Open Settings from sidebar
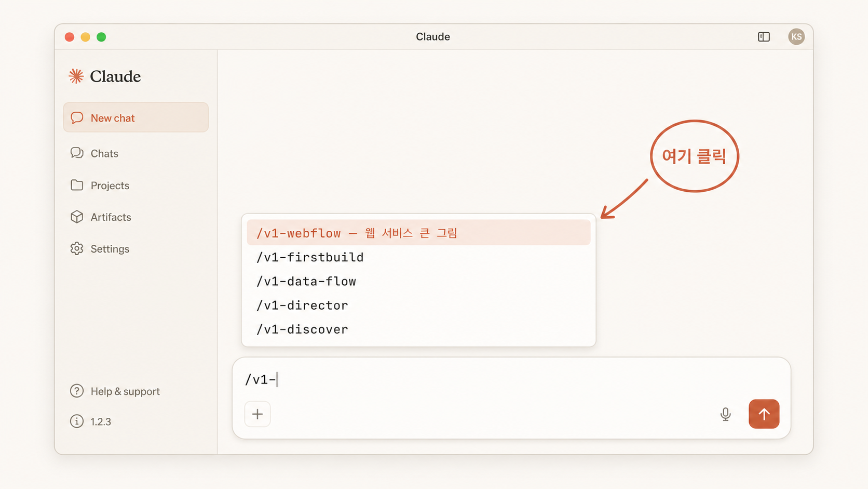The width and height of the screenshot is (868, 489). click(x=110, y=249)
